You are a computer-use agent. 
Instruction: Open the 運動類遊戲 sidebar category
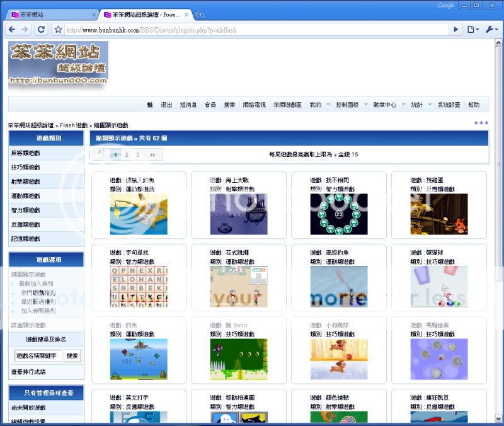(x=25, y=196)
